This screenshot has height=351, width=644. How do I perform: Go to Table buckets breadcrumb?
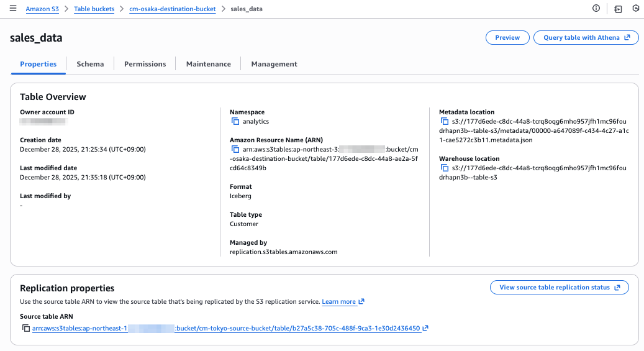pyautogui.click(x=94, y=9)
